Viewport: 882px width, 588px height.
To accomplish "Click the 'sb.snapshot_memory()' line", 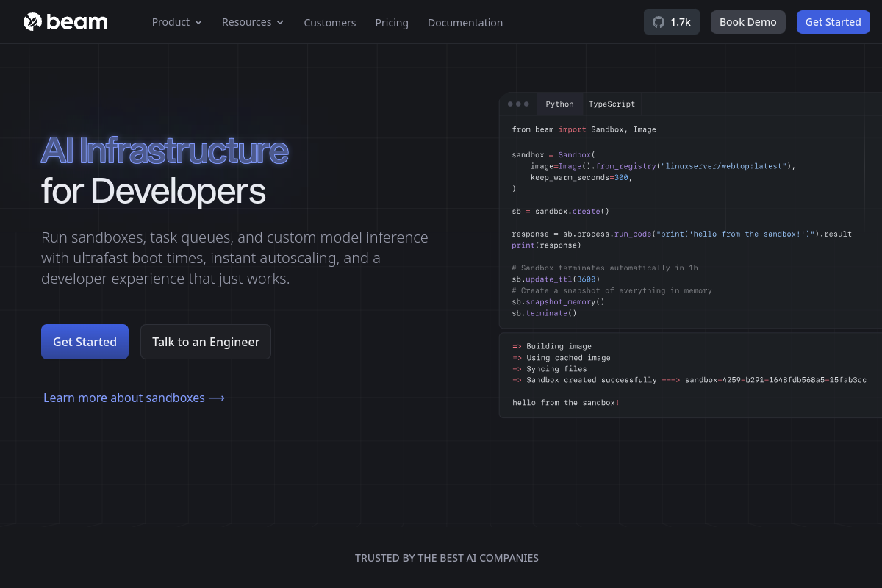I will pyautogui.click(x=559, y=302).
